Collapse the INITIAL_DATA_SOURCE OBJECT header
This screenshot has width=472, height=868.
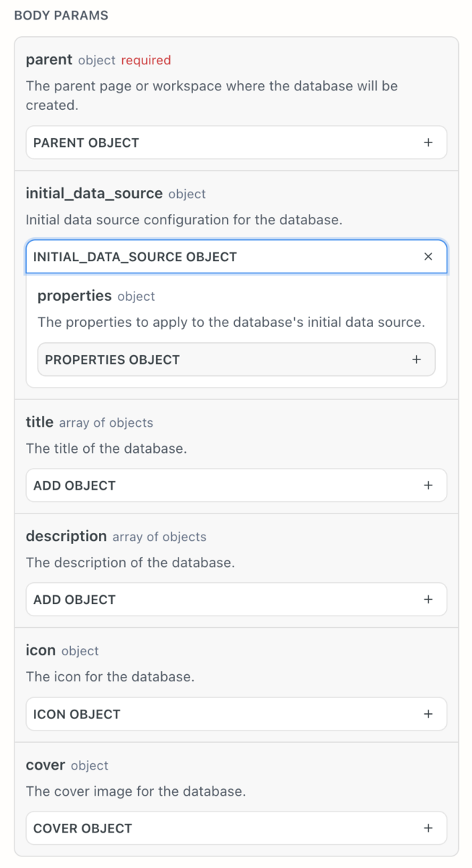(x=135, y=257)
